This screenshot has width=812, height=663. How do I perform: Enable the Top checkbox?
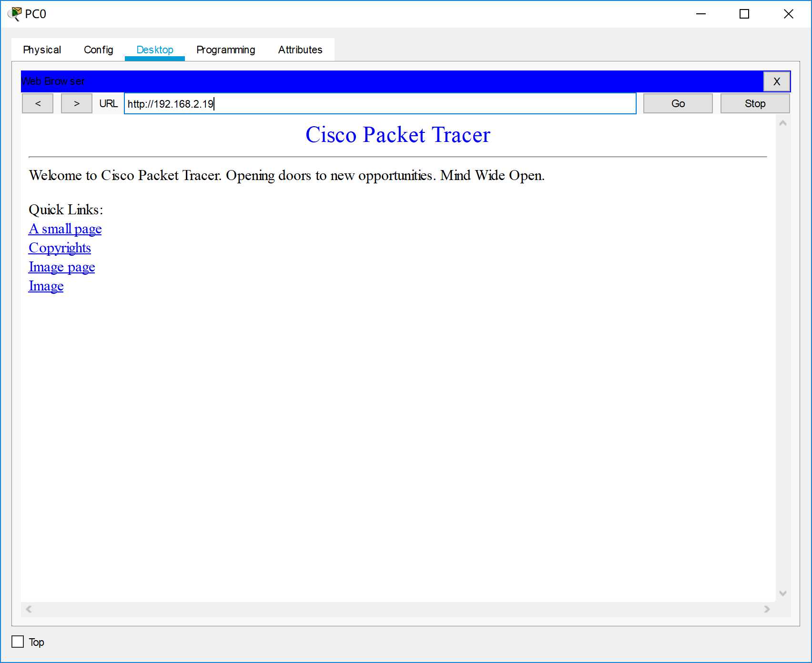(18, 642)
